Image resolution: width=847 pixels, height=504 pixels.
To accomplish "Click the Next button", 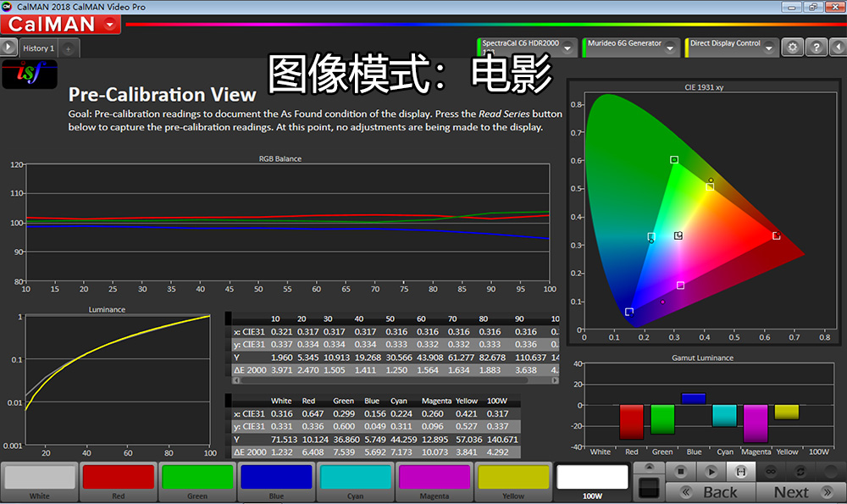I will [801, 492].
